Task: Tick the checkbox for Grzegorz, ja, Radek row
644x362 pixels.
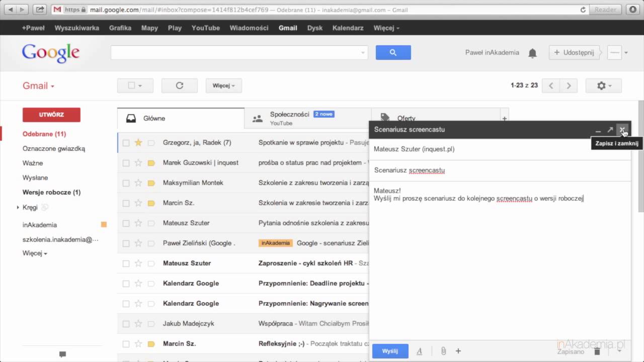Action: [126, 143]
